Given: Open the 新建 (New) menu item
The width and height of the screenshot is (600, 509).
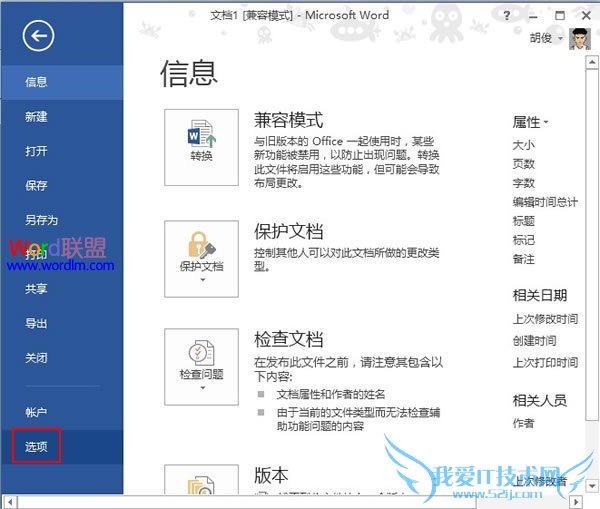Looking at the screenshot, I should click(x=62, y=117).
